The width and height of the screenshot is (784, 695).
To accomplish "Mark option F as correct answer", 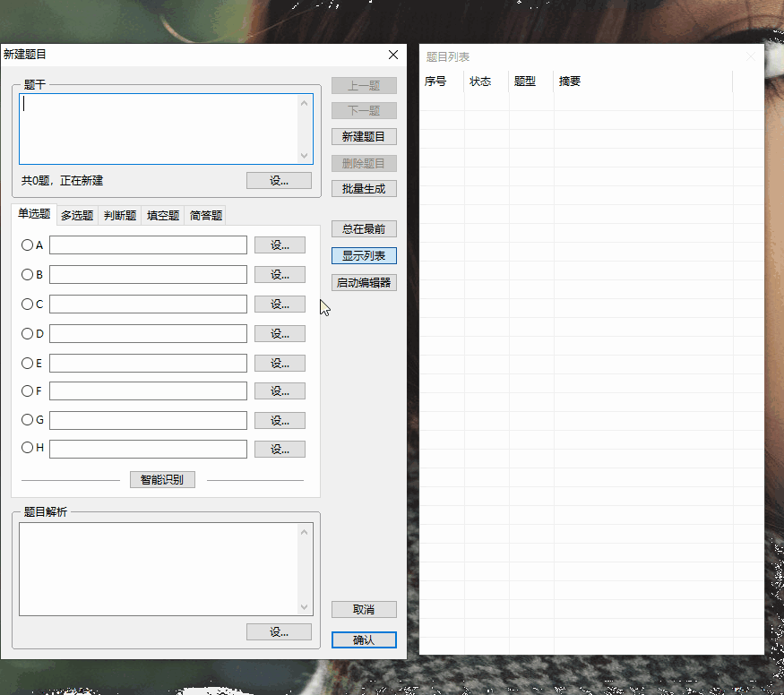I will pos(27,390).
